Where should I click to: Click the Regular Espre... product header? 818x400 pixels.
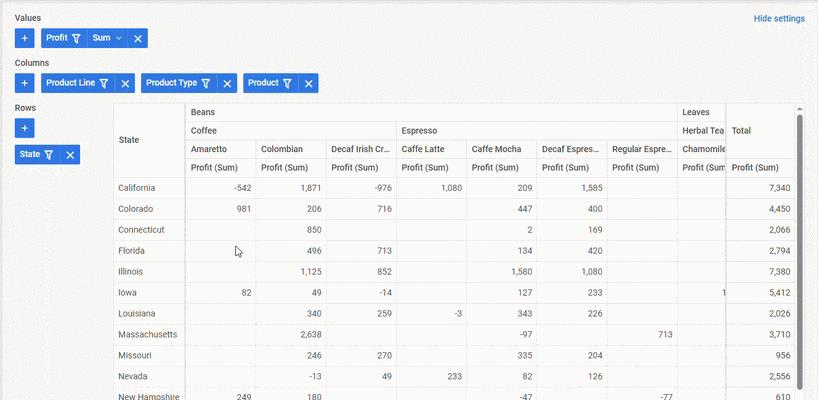click(x=642, y=149)
